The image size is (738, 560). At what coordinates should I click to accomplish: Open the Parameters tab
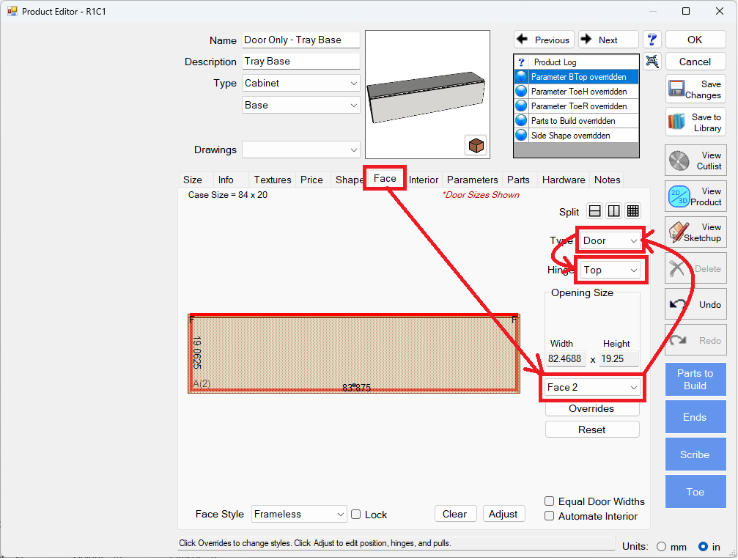coord(472,180)
